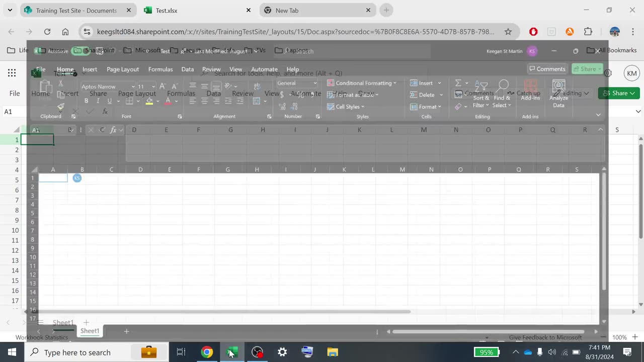Image resolution: width=644 pixels, height=362 pixels.
Task: Toggle align left in the Alignment group
Action: [192, 101]
